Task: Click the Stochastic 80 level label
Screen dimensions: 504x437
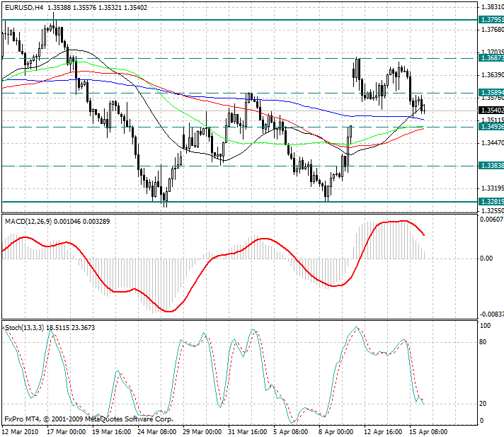Action: tap(483, 342)
